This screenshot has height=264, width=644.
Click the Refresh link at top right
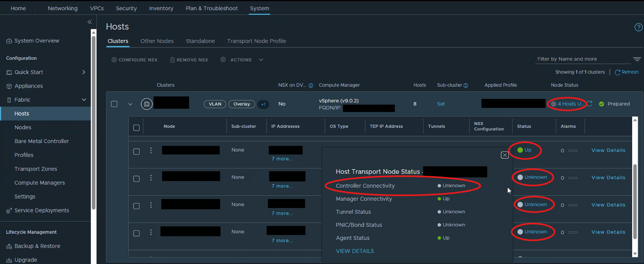pos(627,72)
